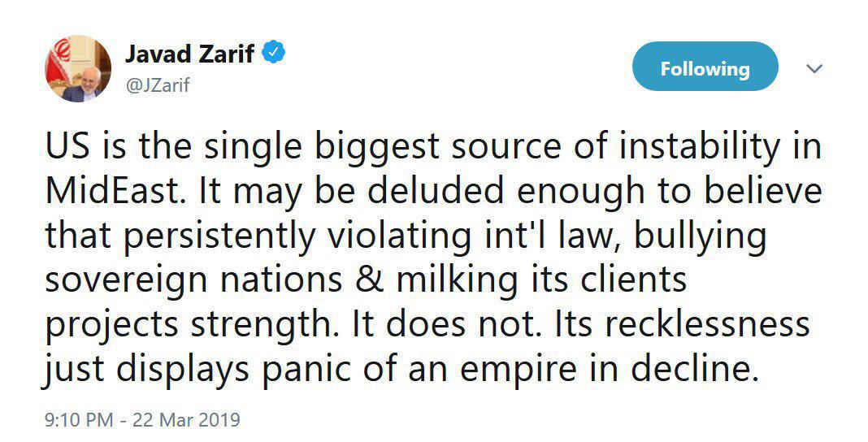This screenshot has height=442, width=868.
Task: Click the opening word 'US' of the tweet
Action: (x=67, y=146)
